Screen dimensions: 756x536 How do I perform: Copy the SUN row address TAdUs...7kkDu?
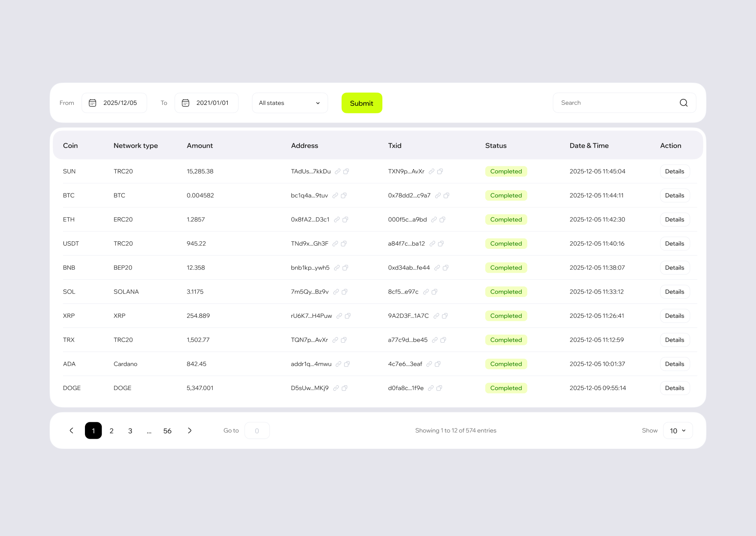[x=346, y=171]
